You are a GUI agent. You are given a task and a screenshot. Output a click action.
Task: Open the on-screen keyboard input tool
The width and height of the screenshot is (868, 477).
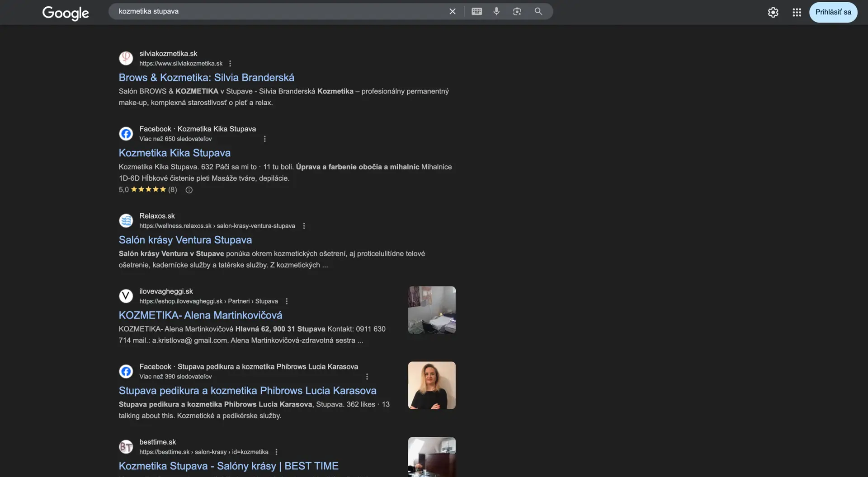click(477, 11)
